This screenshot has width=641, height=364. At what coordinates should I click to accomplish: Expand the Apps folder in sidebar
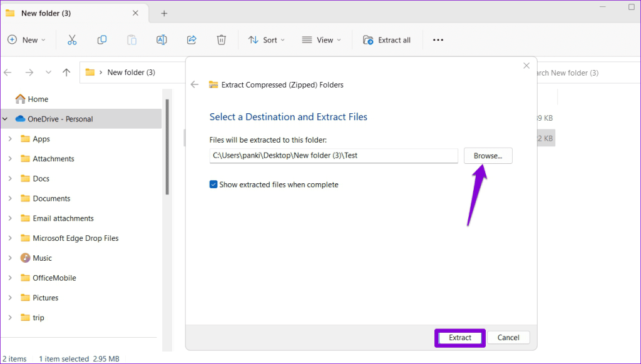point(10,139)
